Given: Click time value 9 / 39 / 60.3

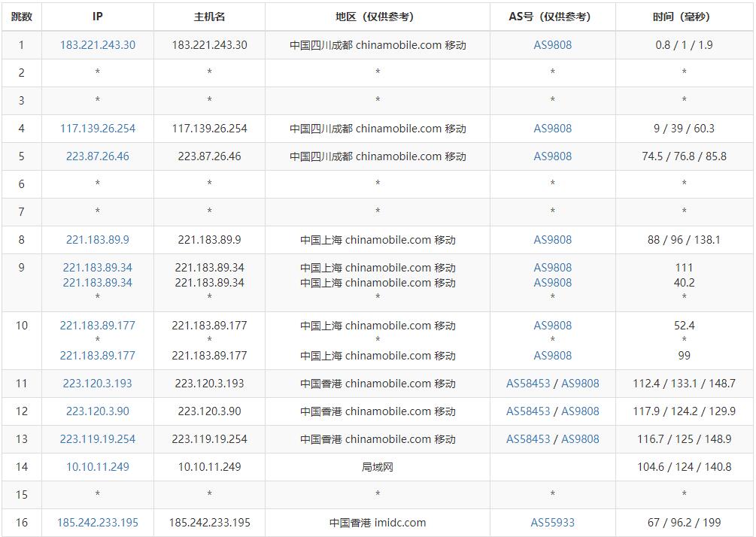Looking at the screenshot, I should 684,128.
